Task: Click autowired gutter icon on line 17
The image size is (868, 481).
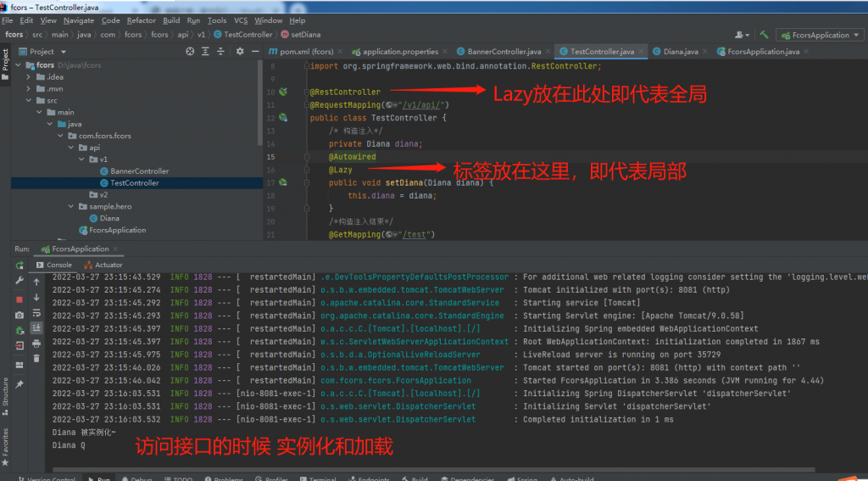Action: (283, 182)
